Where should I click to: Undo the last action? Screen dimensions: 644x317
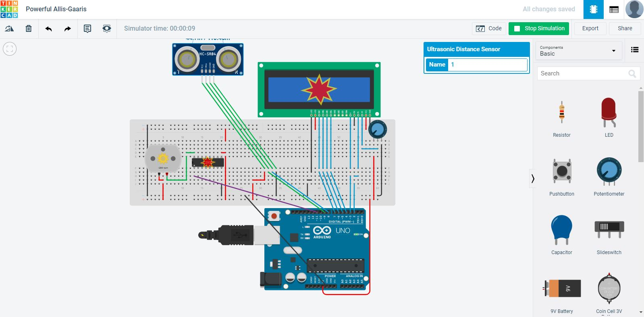click(48, 29)
